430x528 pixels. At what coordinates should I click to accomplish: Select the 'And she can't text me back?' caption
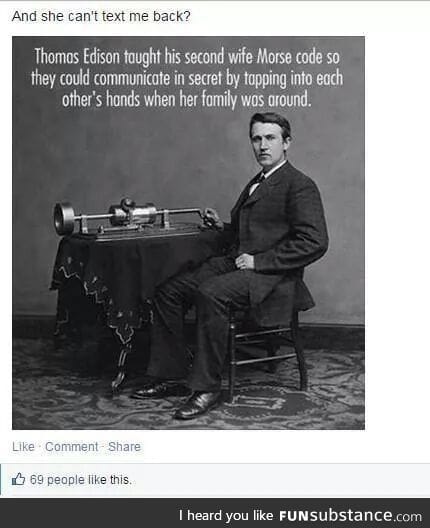pos(101,16)
